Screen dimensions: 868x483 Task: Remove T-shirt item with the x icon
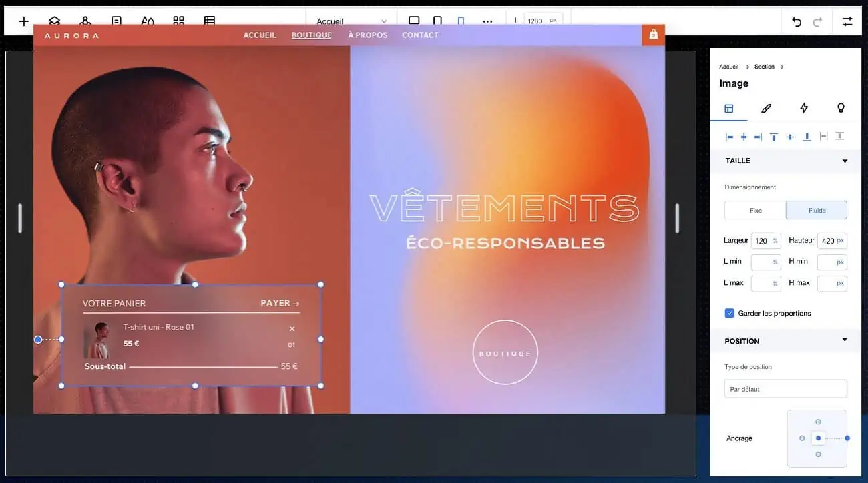click(x=292, y=328)
